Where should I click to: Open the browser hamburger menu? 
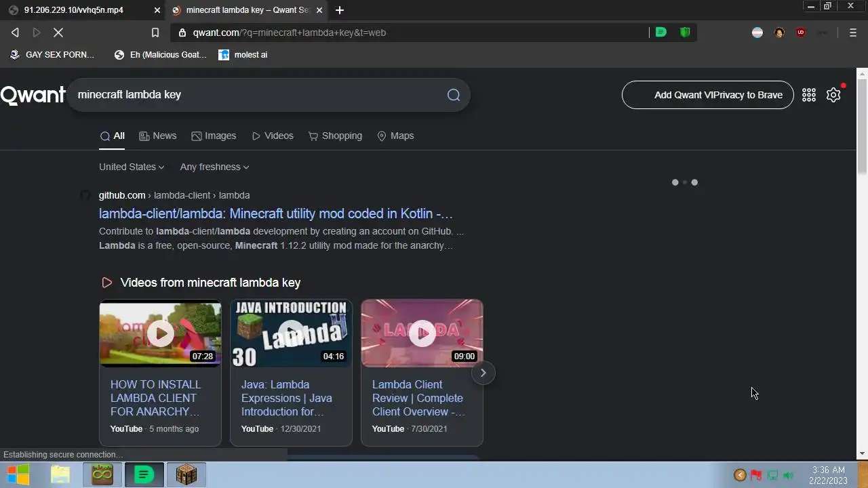853,33
